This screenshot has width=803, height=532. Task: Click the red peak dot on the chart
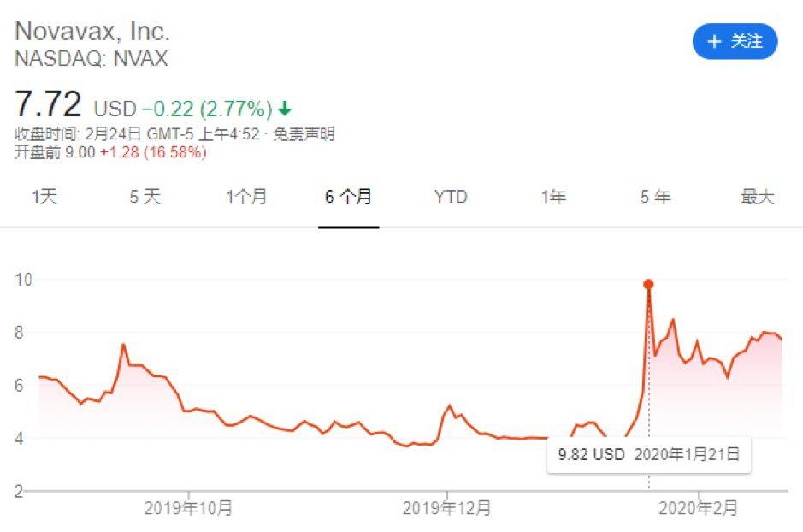tap(648, 284)
